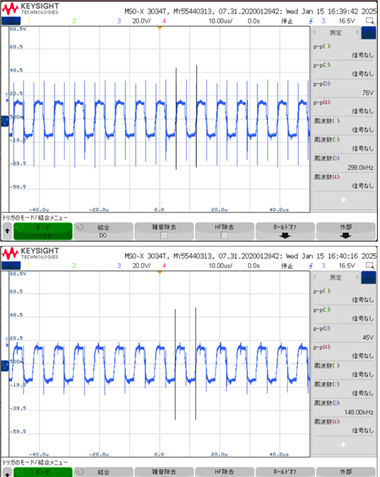Click HF除去 softkey in bottom capture

coord(224,472)
